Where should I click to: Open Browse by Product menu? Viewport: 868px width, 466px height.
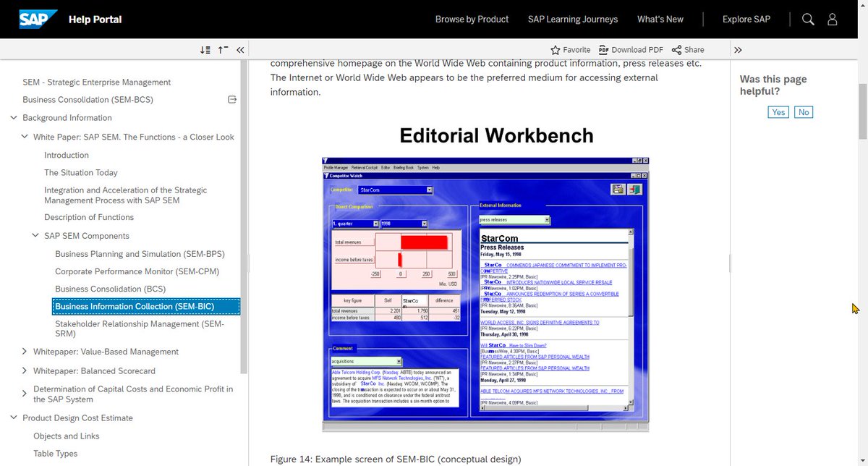[472, 20]
